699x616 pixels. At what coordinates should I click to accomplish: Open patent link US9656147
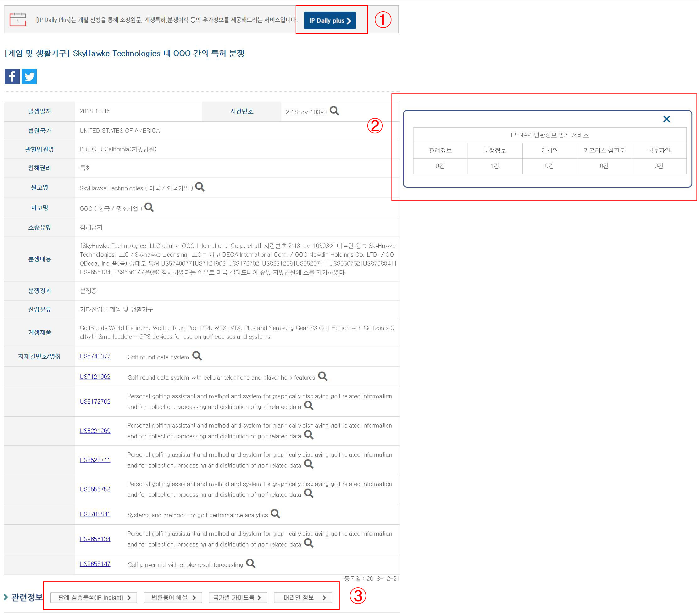95,564
